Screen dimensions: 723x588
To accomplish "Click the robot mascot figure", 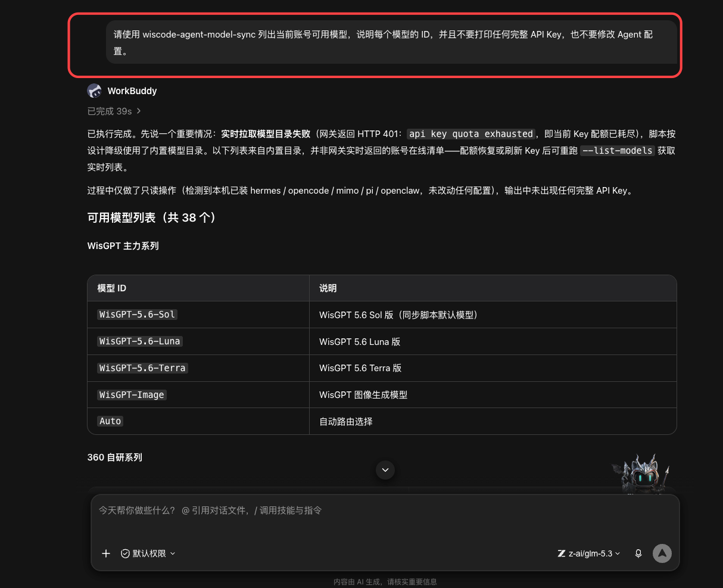I will pyautogui.click(x=643, y=474).
